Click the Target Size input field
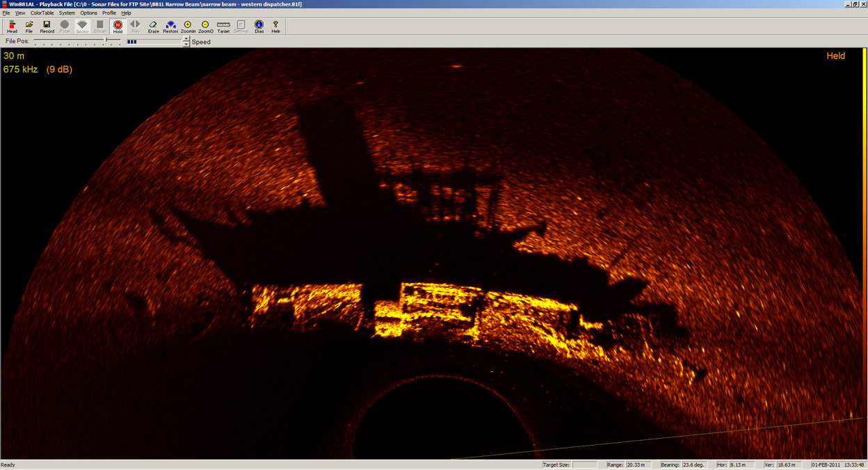 584,464
